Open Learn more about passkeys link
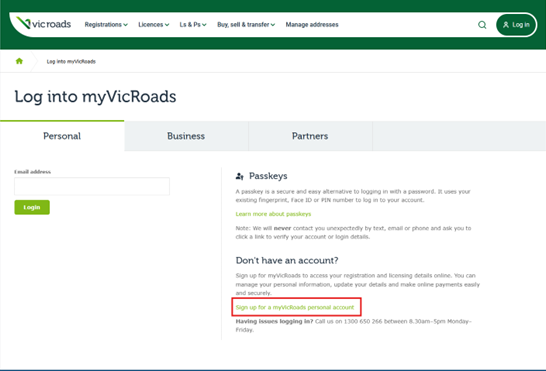Image resolution: width=546 pixels, height=371 pixels. point(273,214)
